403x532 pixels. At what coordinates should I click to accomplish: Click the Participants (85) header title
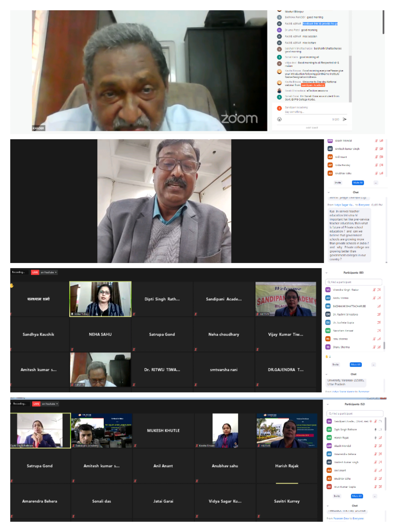[353, 272]
